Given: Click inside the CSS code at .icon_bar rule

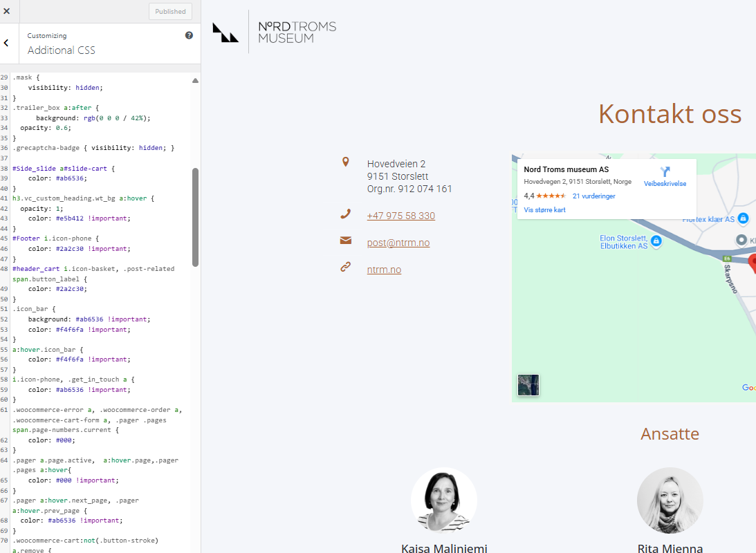Looking at the screenshot, I should 40,309.
